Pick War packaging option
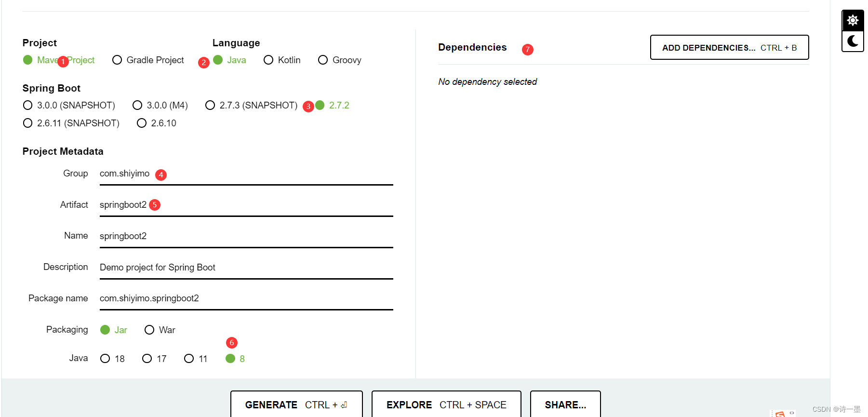 click(160, 330)
